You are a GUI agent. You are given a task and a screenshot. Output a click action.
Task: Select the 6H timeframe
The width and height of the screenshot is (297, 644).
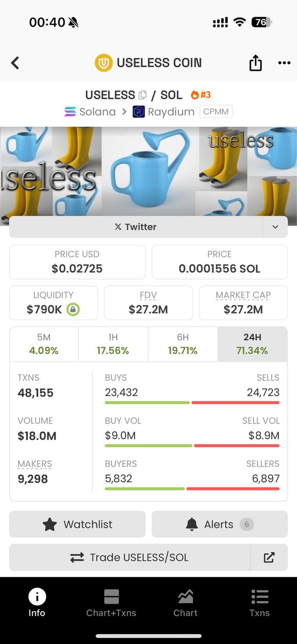(x=183, y=344)
